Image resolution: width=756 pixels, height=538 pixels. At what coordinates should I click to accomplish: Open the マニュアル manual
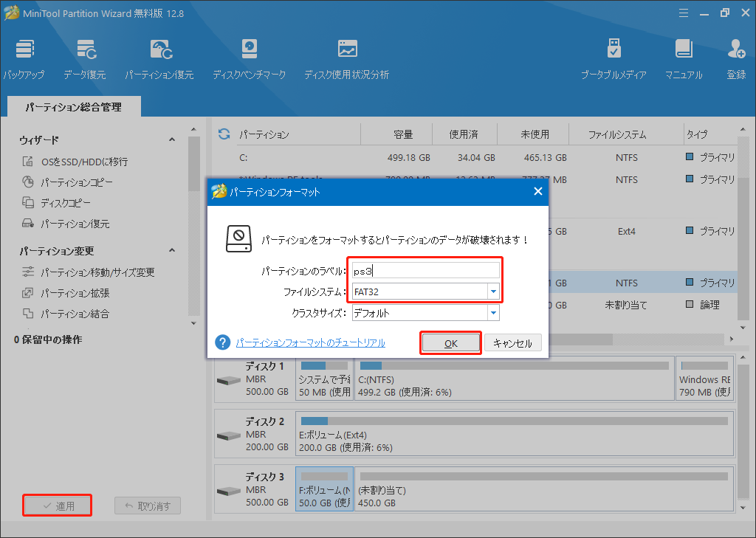coord(684,60)
